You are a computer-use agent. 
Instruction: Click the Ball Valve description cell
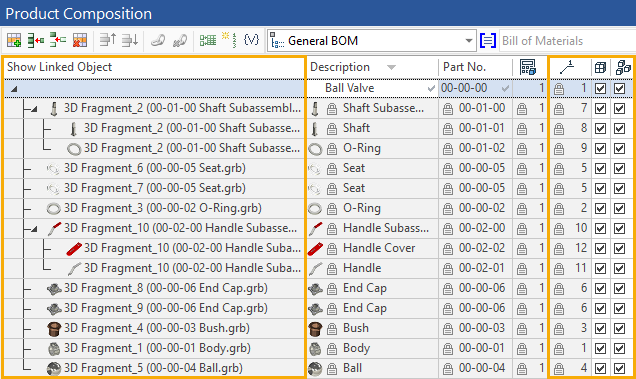click(x=372, y=88)
